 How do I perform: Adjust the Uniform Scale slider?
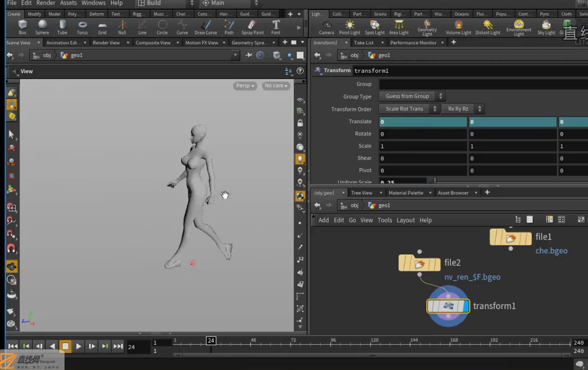434,181
